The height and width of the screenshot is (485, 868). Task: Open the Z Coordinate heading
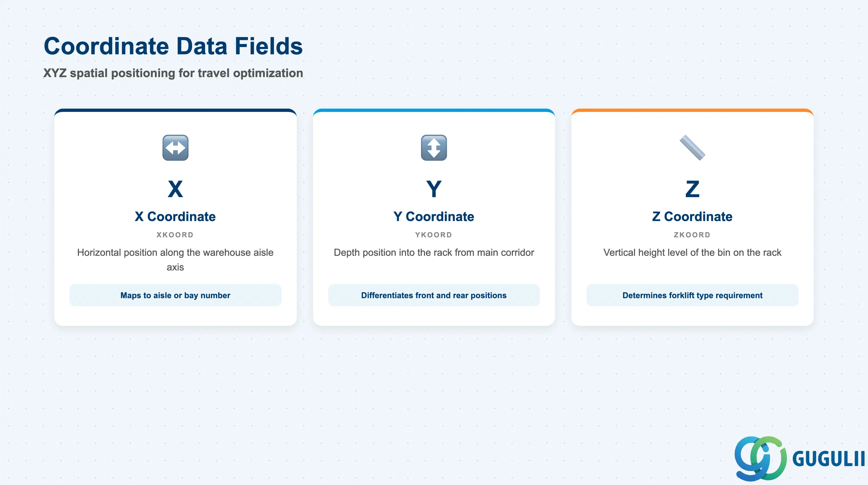tap(692, 216)
